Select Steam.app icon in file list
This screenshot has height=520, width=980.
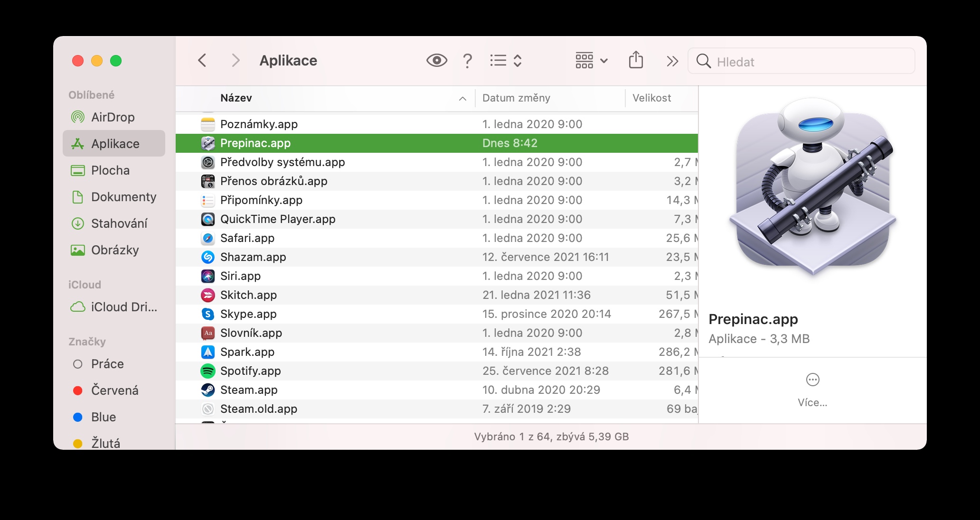208,390
